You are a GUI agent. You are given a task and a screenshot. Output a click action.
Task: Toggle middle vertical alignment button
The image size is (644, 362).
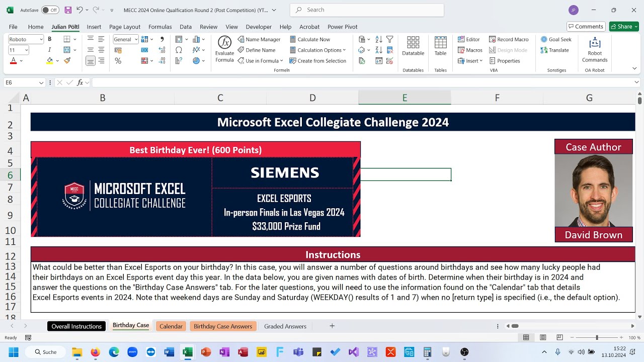pyautogui.click(x=91, y=50)
